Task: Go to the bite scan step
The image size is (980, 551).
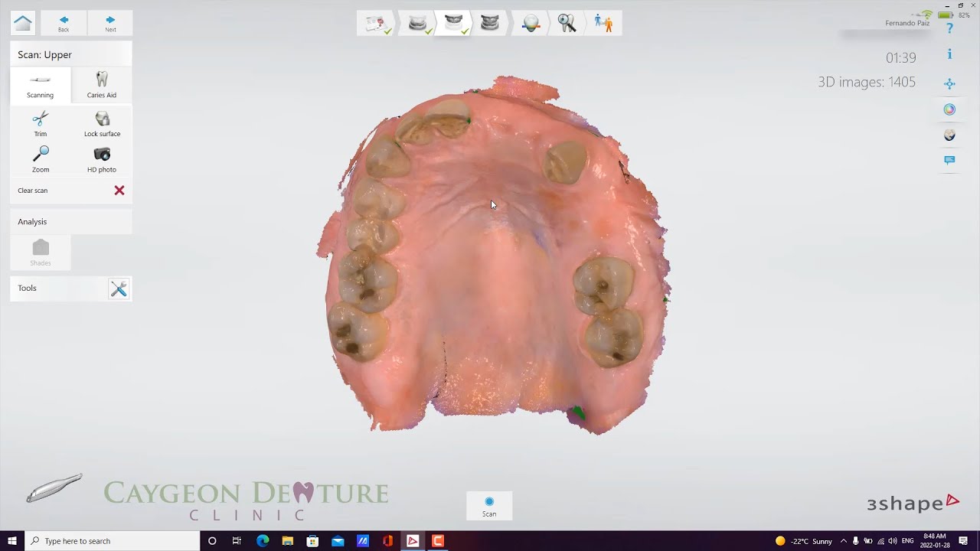Action: pyautogui.click(x=490, y=24)
